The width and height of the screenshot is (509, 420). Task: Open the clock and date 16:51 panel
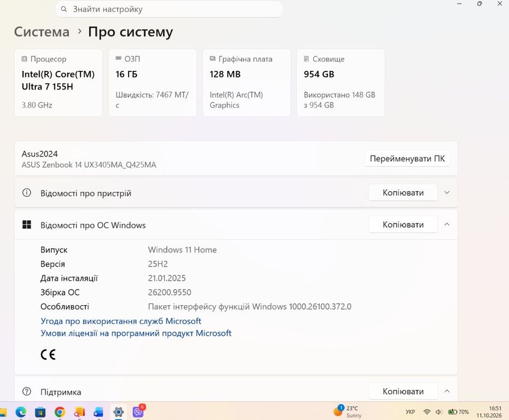(489, 412)
